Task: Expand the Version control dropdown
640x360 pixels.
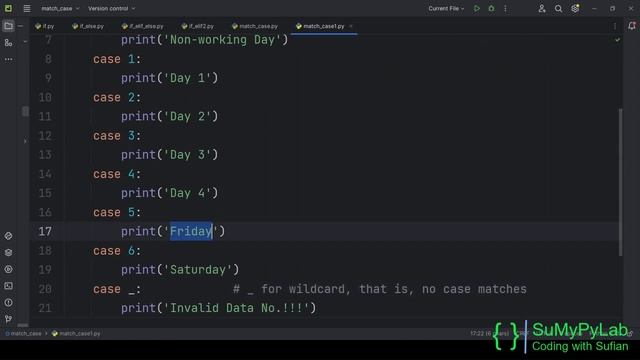Action: tap(111, 8)
